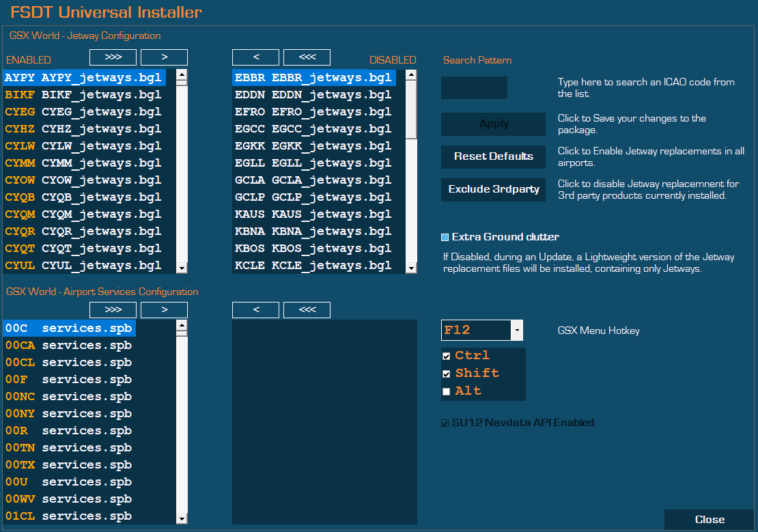Click services list scroll-up arrow
Screen dimensions: 758x532
click(182, 325)
